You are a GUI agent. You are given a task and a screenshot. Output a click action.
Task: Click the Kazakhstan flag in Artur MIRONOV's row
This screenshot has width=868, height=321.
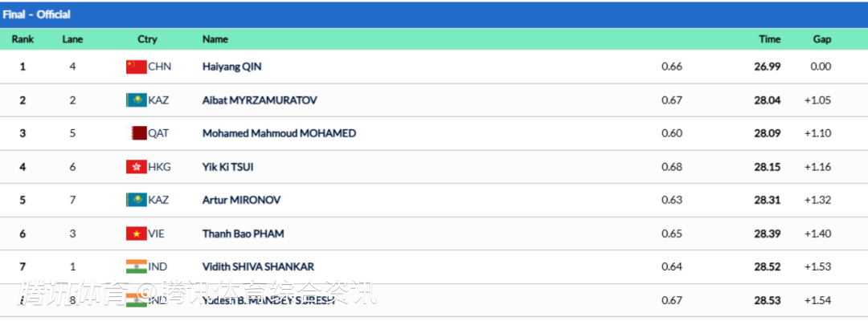point(136,200)
